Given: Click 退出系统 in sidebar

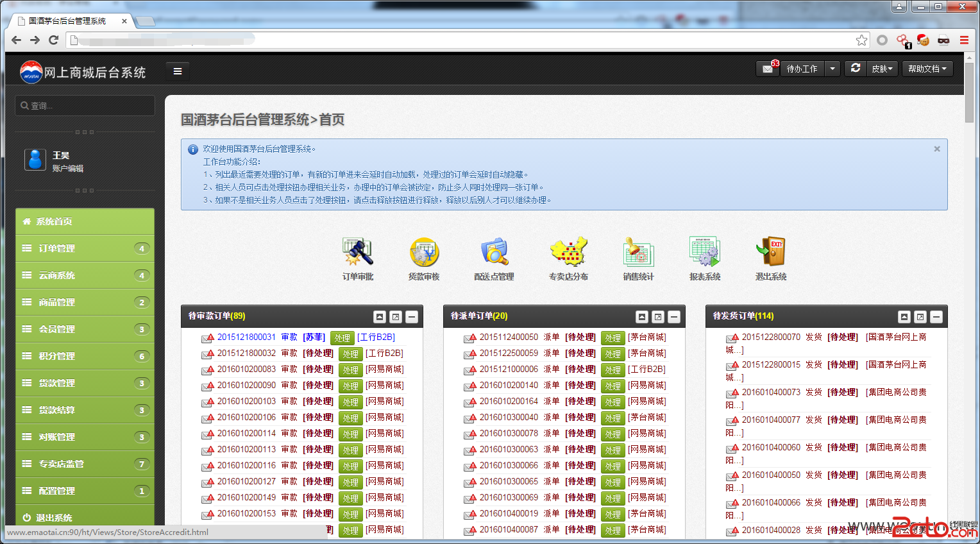Looking at the screenshot, I should [x=85, y=517].
